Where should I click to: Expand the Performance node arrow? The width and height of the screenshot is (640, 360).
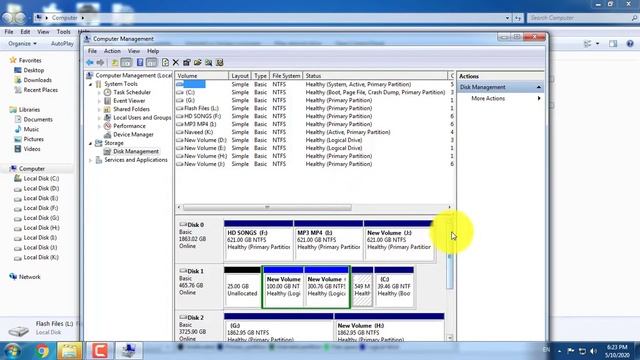coord(99,126)
